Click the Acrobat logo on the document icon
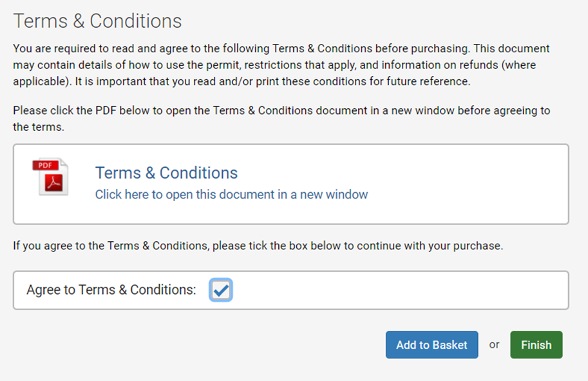The image size is (588, 381). click(54, 183)
